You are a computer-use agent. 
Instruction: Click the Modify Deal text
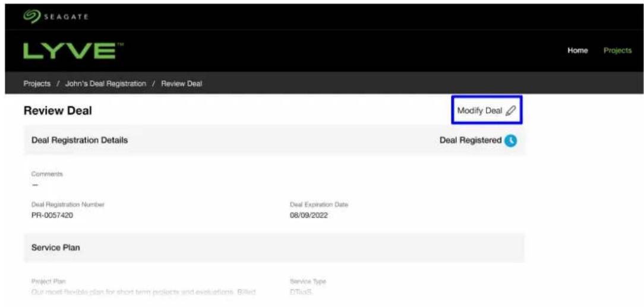(x=479, y=111)
